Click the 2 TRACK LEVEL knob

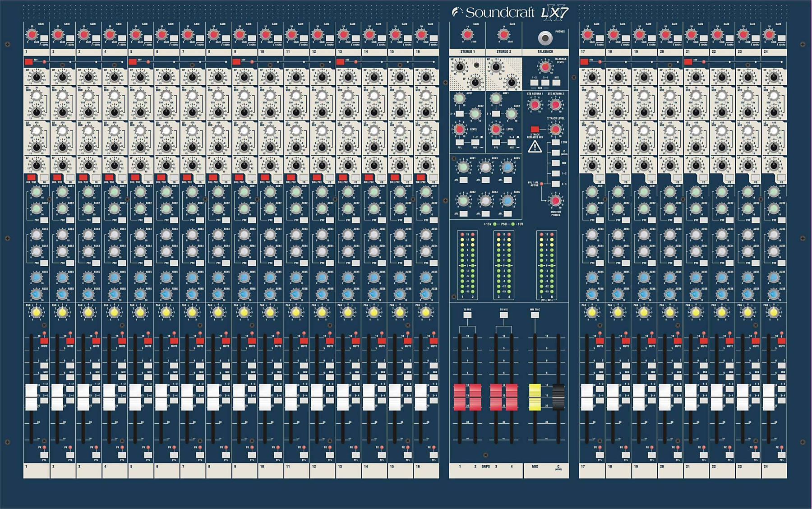pyautogui.click(x=555, y=129)
